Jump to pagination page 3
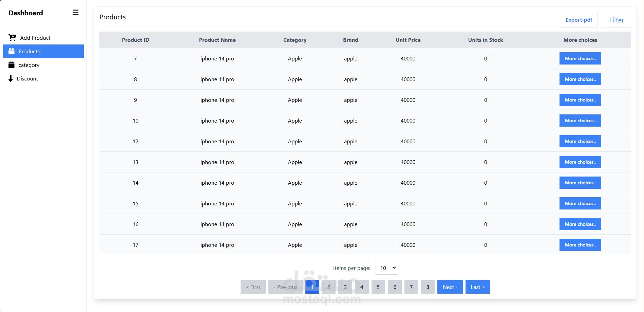The height and width of the screenshot is (312, 644). coord(345,287)
